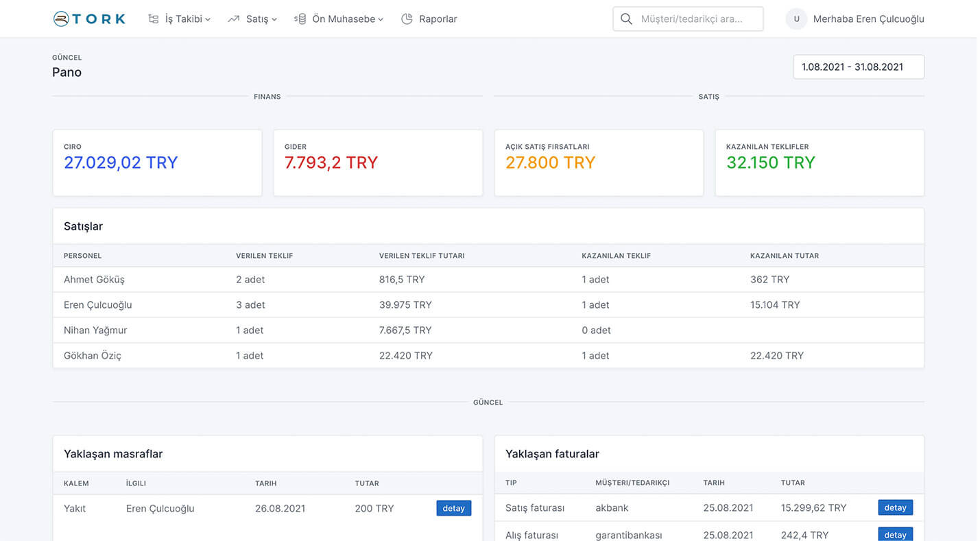Image resolution: width=980 pixels, height=541 pixels.
Task: Click the Satış faturası row type
Action: [535, 508]
